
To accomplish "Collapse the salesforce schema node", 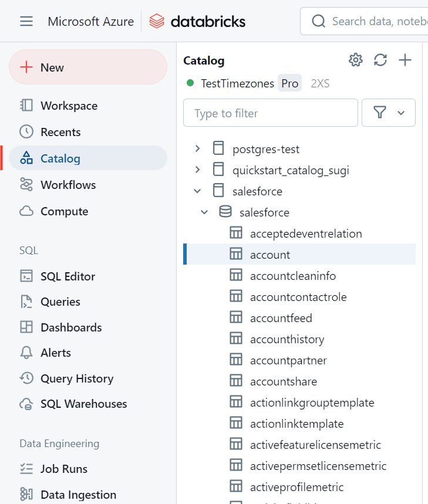I will pos(204,212).
